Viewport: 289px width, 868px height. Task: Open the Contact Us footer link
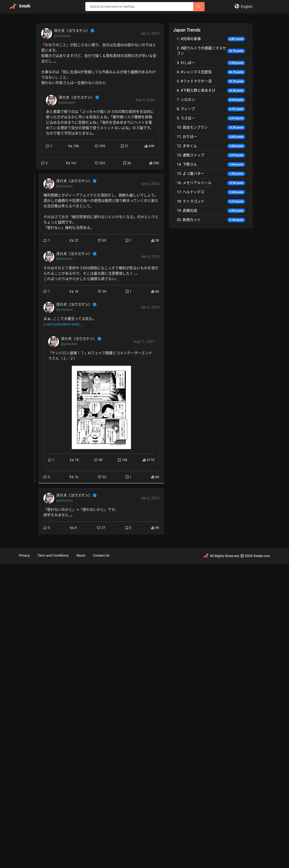101,555
